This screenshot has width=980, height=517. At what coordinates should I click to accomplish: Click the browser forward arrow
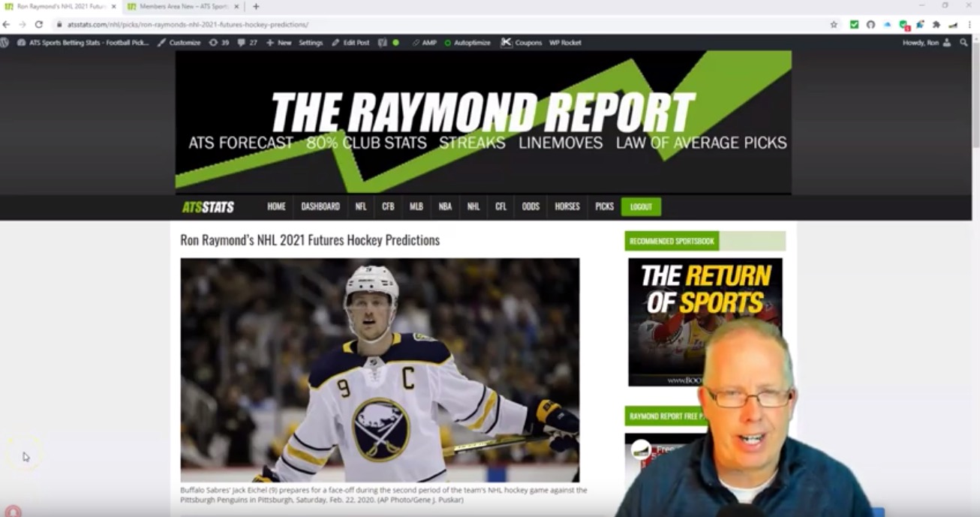(x=23, y=24)
